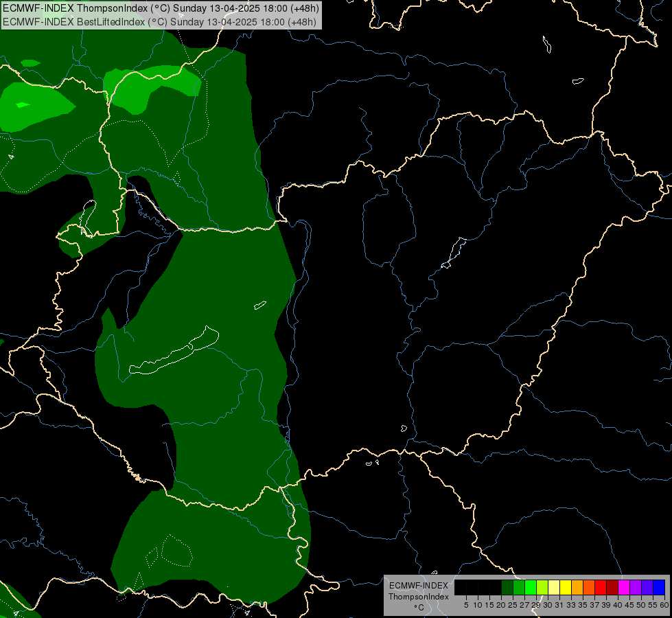Screen dimensions: 672x618
Task: Click the medium green 25-27 legend swatch
Action: coord(519,587)
